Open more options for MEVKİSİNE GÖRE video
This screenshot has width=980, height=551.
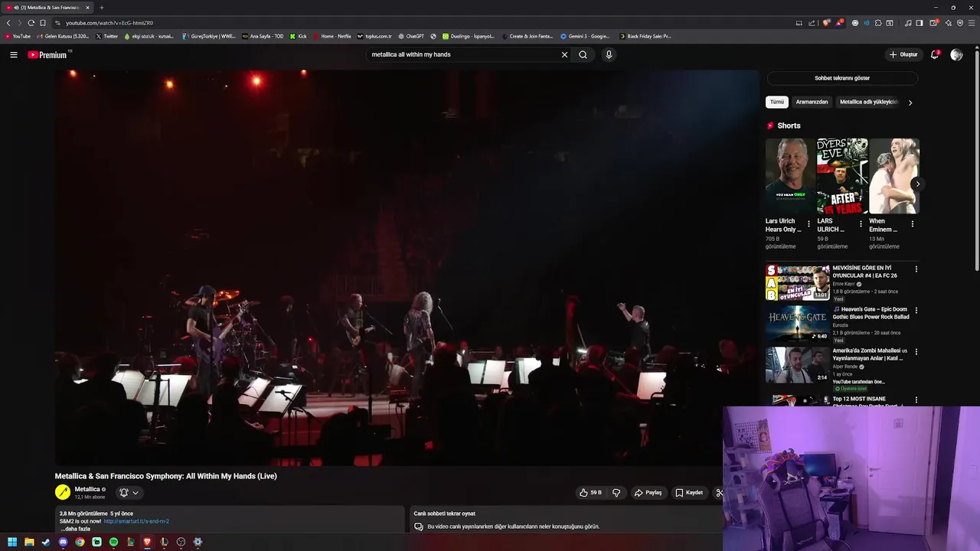916,269
